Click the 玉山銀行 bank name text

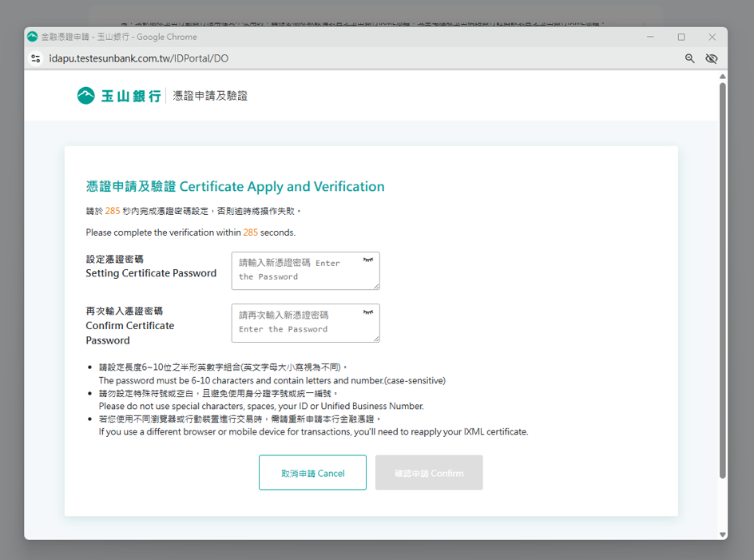pyautogui.click(x=131, y=96)
